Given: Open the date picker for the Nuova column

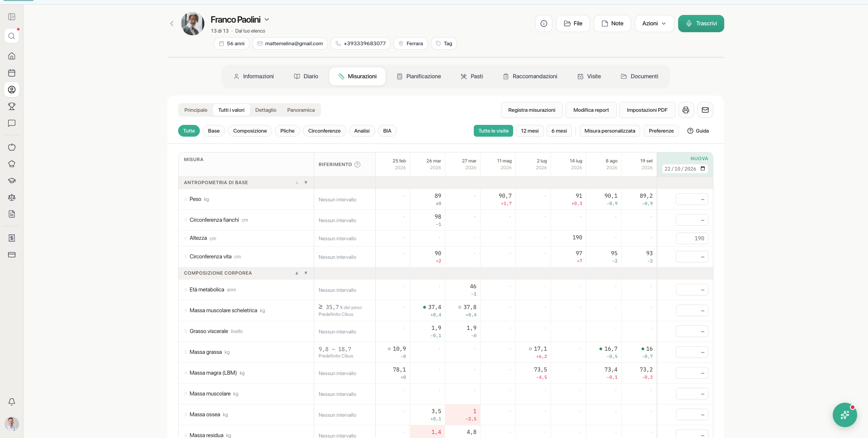Looking at the screenshot, I should pos(703,169).
